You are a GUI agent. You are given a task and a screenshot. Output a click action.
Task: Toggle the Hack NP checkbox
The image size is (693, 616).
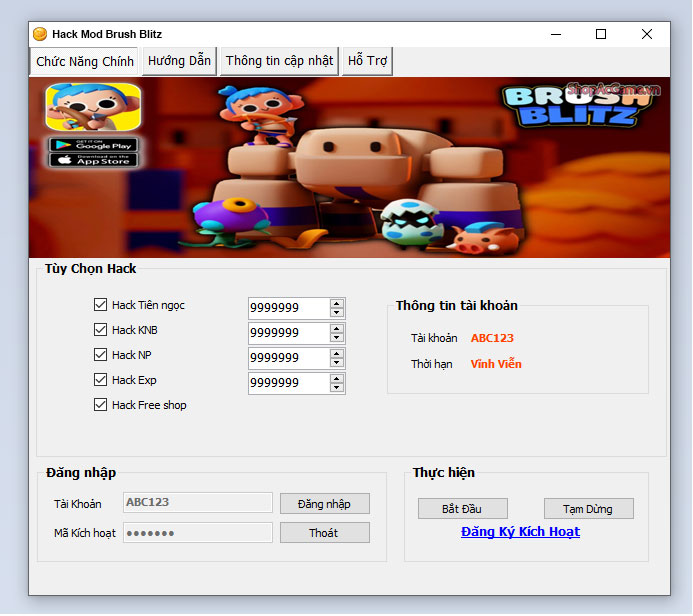click(x=100, y=354)
